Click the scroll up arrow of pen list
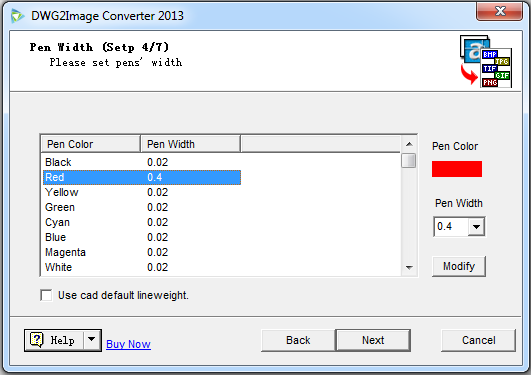Image resolution: width=531 pixels, height=375 pixels. point(409,144)
